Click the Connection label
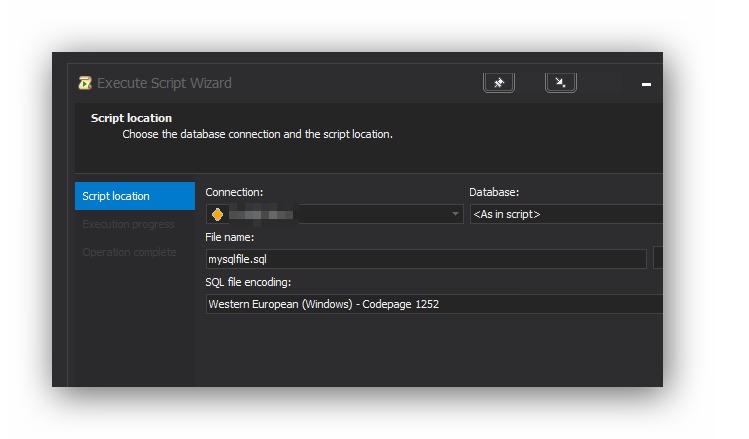Image resolution: width=749 pixels, height=439 pixels. point(234,192)
